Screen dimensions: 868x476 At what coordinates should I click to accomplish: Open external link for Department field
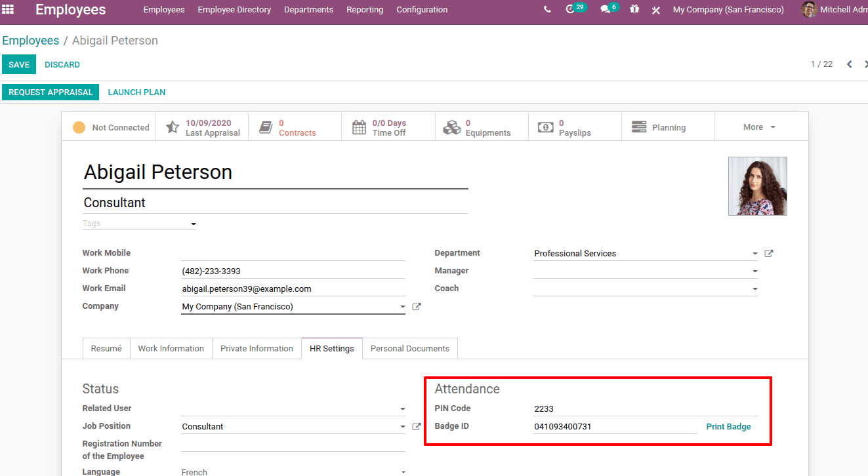pos(769,254)
